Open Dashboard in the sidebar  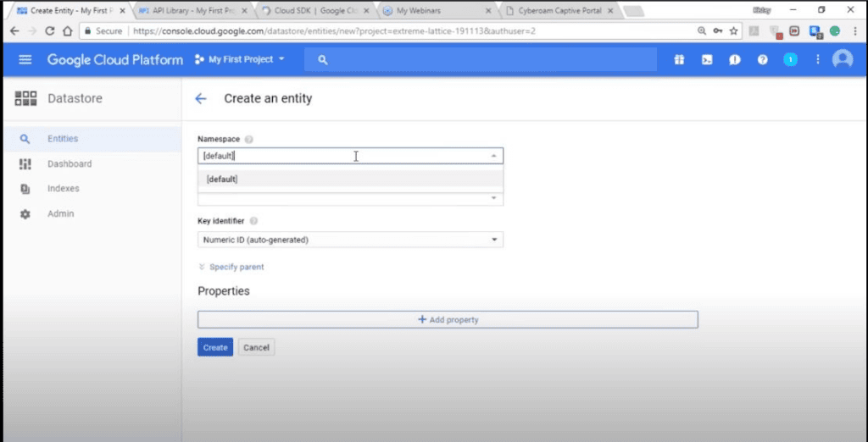(x=70, y=163)
